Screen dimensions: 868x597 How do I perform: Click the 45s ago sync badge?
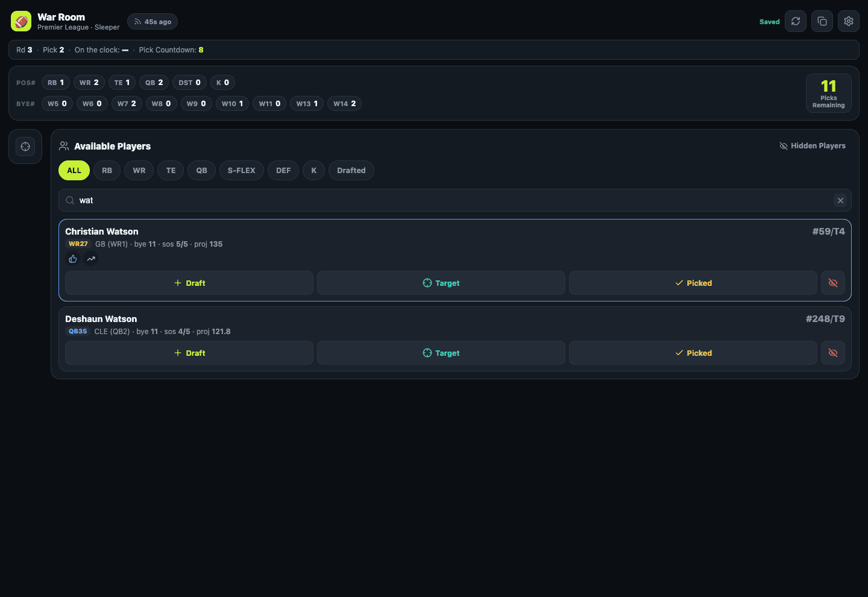[x=153, y=22]
